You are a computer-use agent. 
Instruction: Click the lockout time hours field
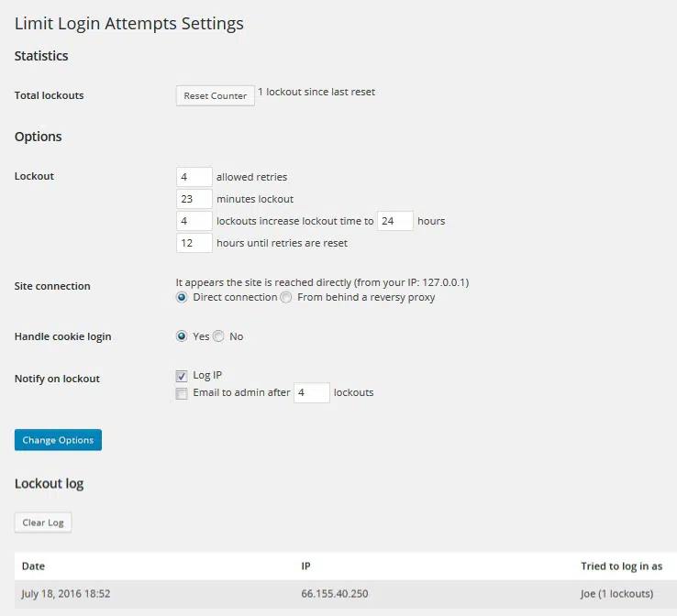(394, 221)
